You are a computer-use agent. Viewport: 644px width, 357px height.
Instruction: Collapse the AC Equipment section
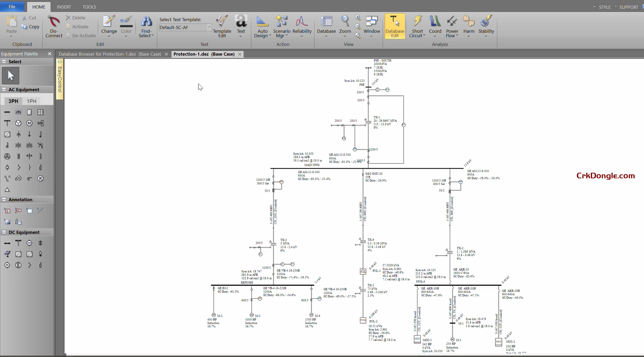tap(4, 90)
